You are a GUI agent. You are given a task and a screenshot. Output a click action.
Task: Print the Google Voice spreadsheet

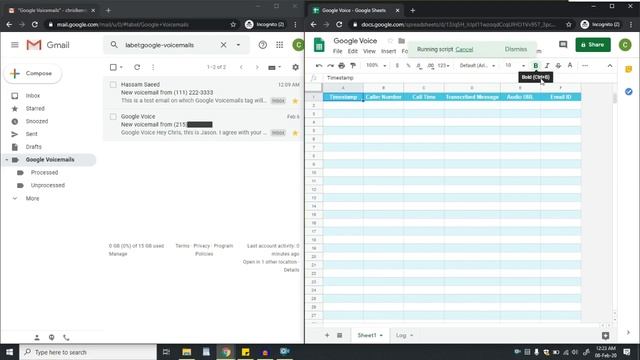[x=342, y=66]
